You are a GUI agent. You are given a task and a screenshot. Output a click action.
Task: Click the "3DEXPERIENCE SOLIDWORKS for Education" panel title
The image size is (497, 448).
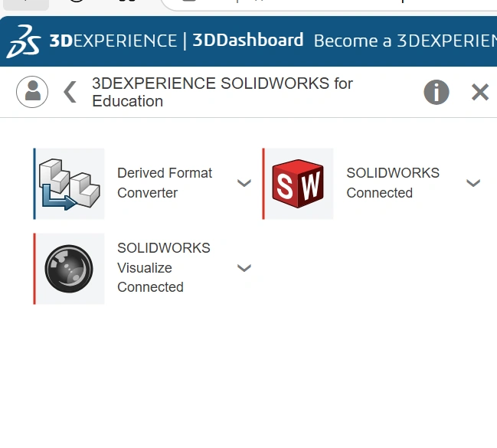pyautogui.click(x=222, y=92)
